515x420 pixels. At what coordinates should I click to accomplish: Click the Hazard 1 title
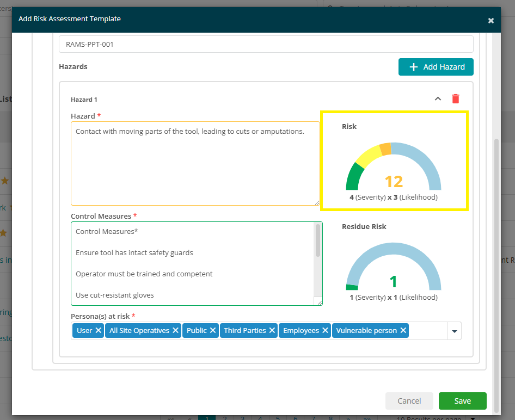pyautogui.click(x=84, y=100)
